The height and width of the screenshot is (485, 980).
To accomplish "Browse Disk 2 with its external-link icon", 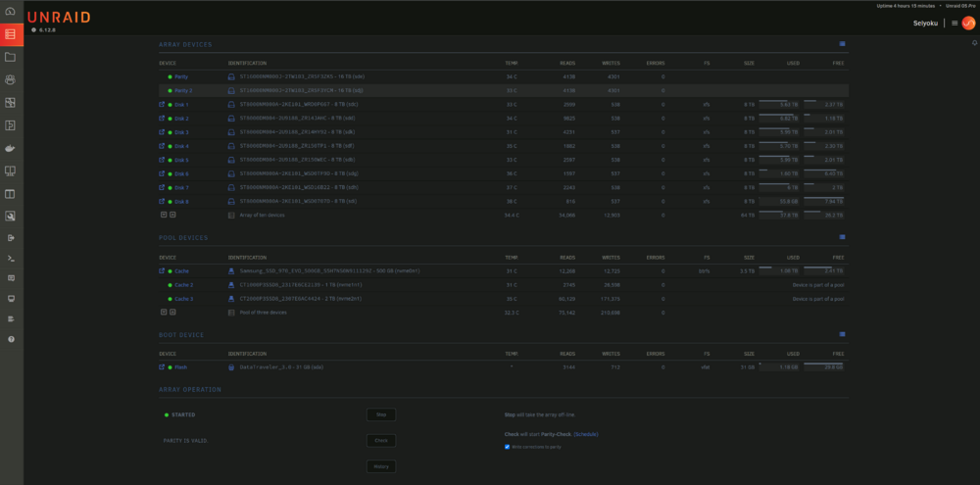I will pyautogui.click(x=162, y=119).
